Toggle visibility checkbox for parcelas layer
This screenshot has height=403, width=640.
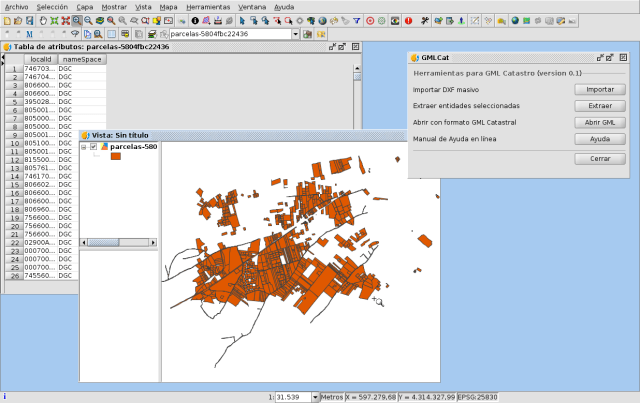tap(94, 147)
